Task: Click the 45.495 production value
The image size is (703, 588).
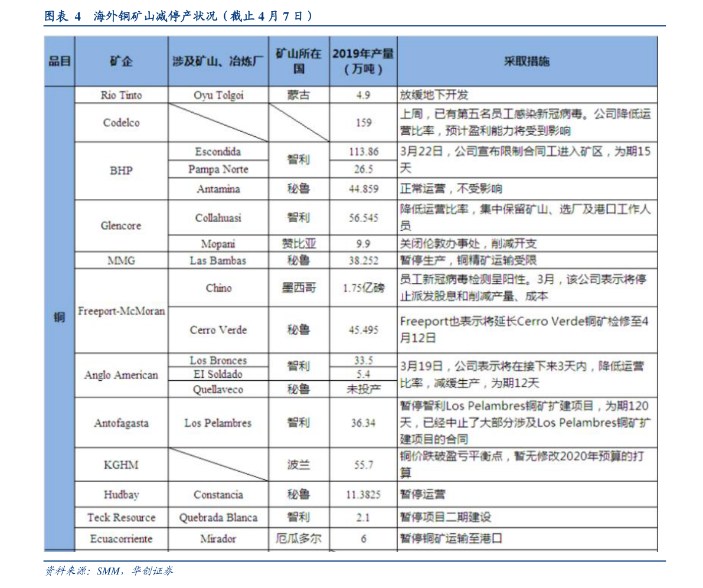Action: pyautogui.click(x=363, y=330)
